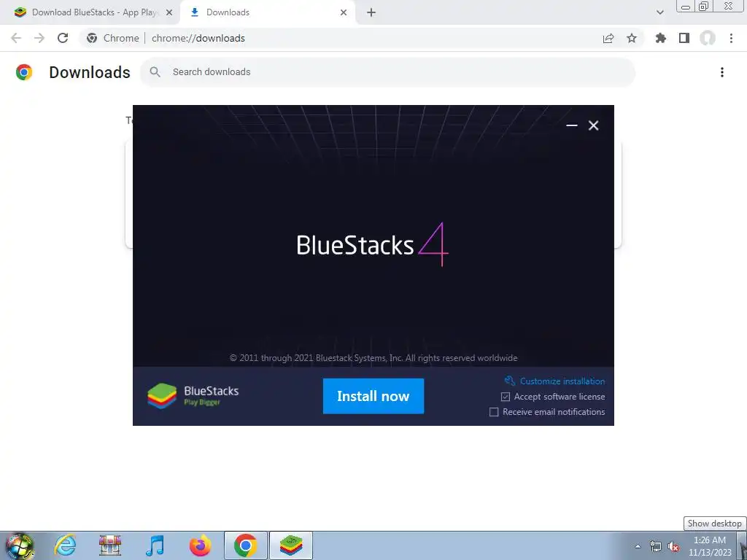The image size is (747, 560).
Task: Click the Search downloads field
Action: click(x=388, y=72)
